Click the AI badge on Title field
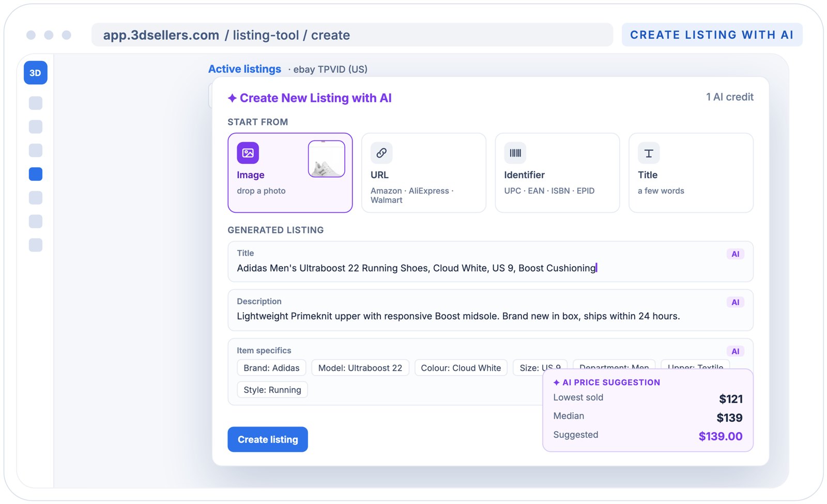This screenshot has height=504, width=827. (x=735, y=254)
